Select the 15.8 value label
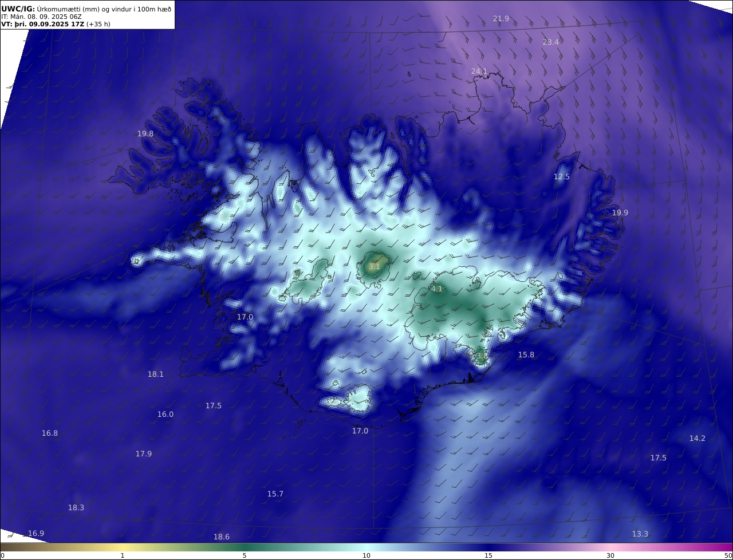The image size is (733, 560). tap(526, 354)
